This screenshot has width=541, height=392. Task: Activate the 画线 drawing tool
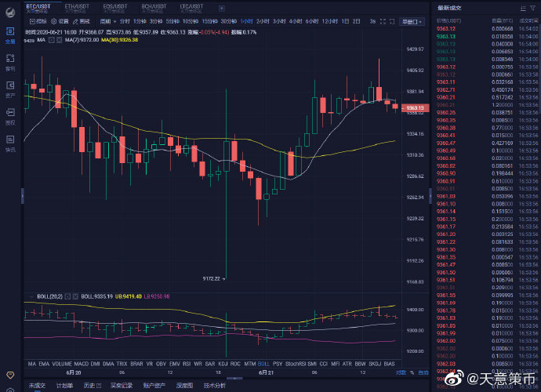coord(83,20)
